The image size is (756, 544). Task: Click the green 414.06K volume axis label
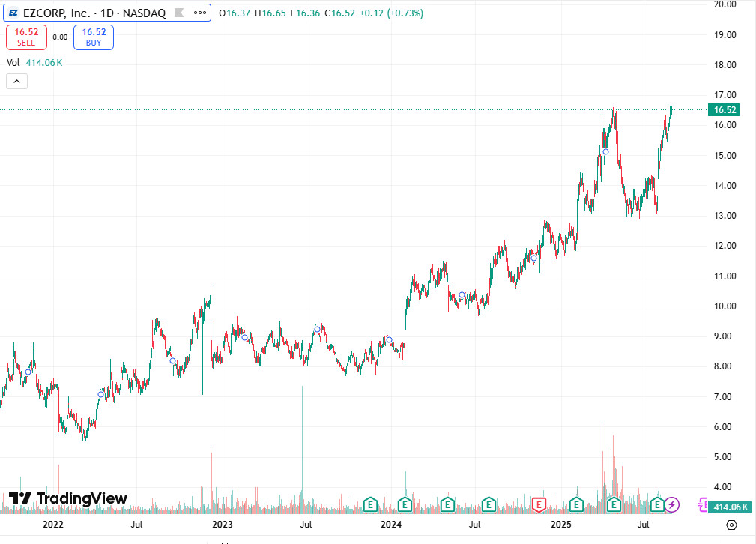[730, 507]
